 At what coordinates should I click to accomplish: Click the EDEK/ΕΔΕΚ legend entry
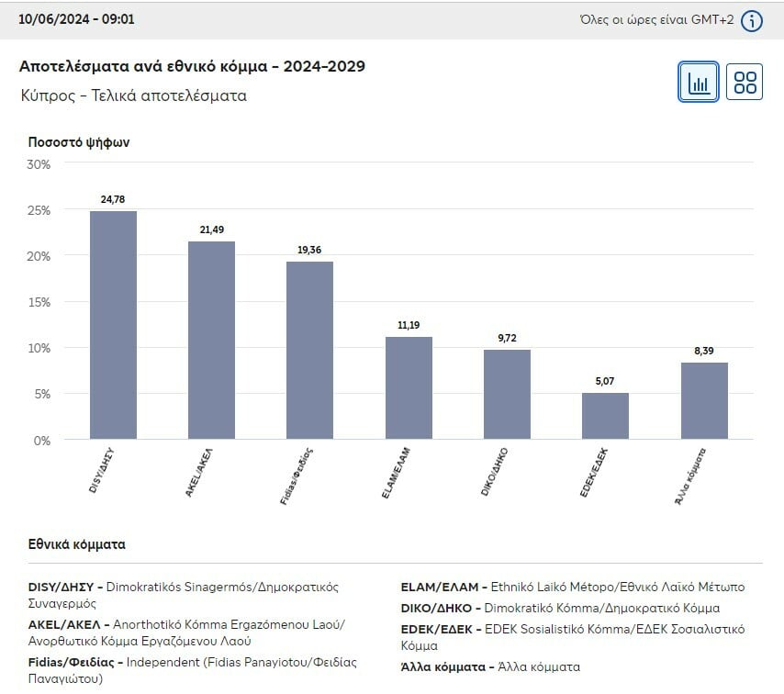[573, 637]
